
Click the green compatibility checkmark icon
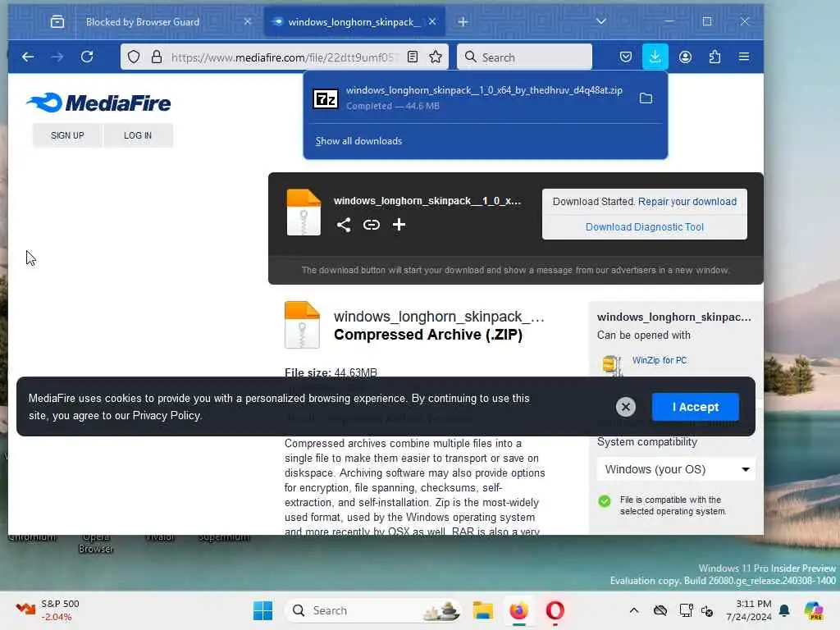click(605, 501)
